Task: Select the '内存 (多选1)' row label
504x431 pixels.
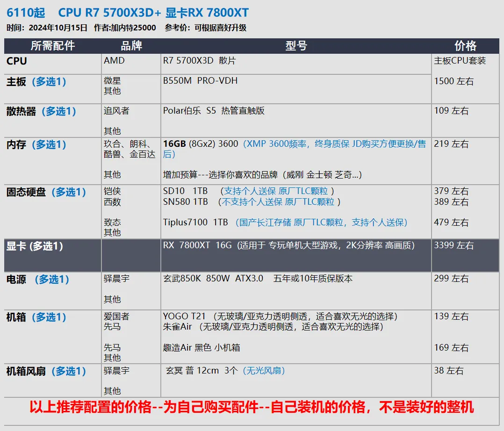Action: [x=36, y=145]
